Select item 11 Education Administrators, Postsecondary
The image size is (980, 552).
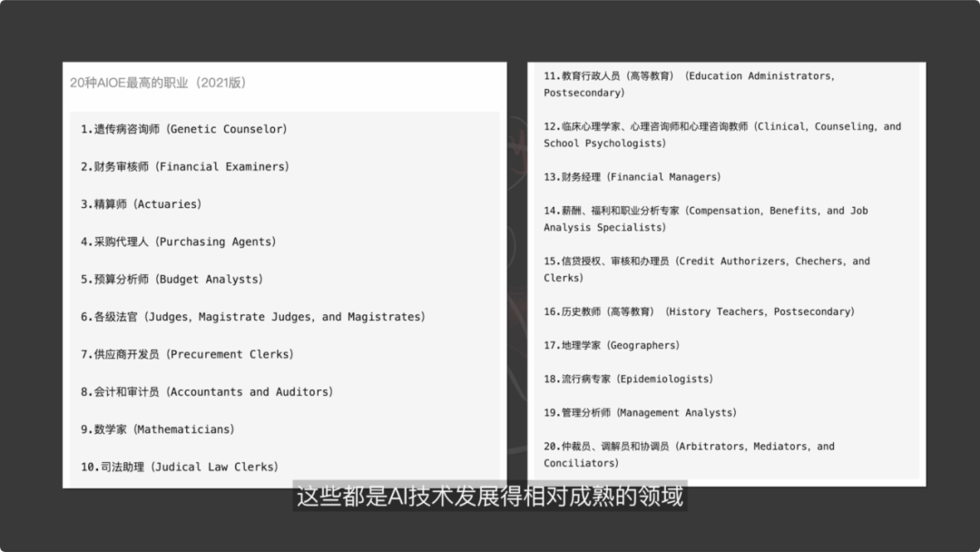(689, 84)
